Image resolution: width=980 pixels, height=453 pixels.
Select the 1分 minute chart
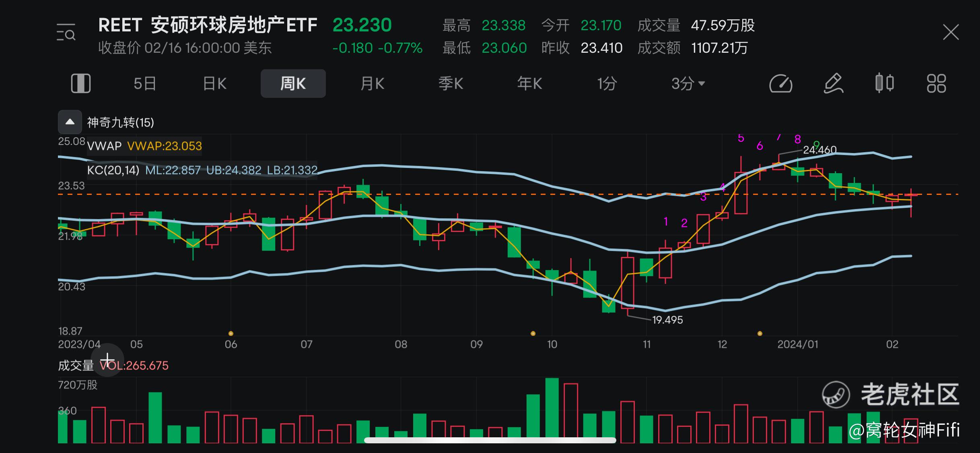607,84
